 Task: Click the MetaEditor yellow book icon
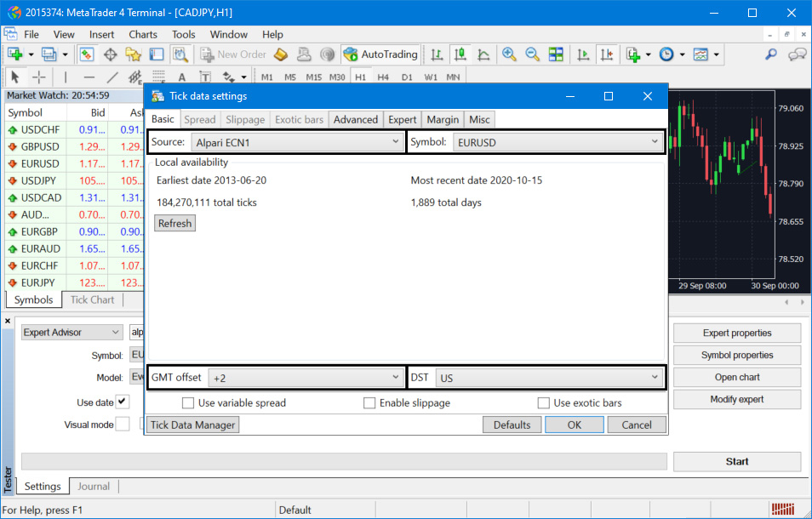click(x=281, y=54)
